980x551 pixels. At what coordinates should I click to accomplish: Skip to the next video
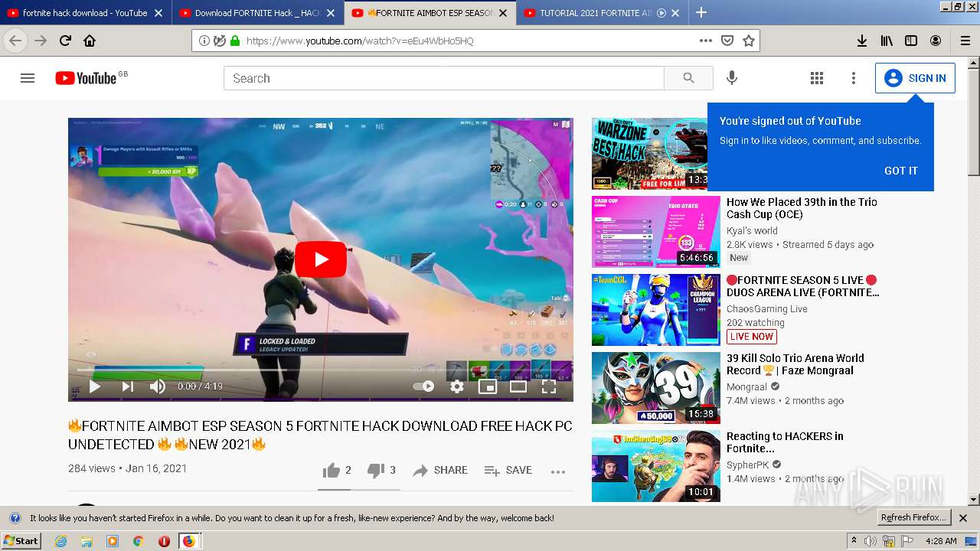[127, 386]
